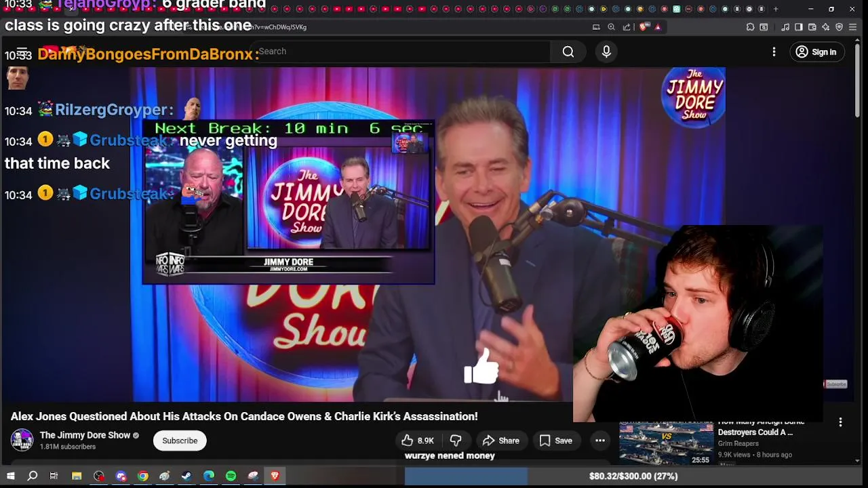
Task: Open Brave Rewards triangle icon
Action: (658, 27)
